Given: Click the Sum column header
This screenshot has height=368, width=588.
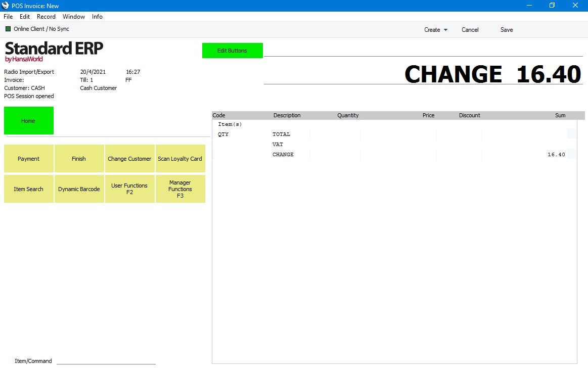Looking at the screenshot, I should tap(560, 115).
